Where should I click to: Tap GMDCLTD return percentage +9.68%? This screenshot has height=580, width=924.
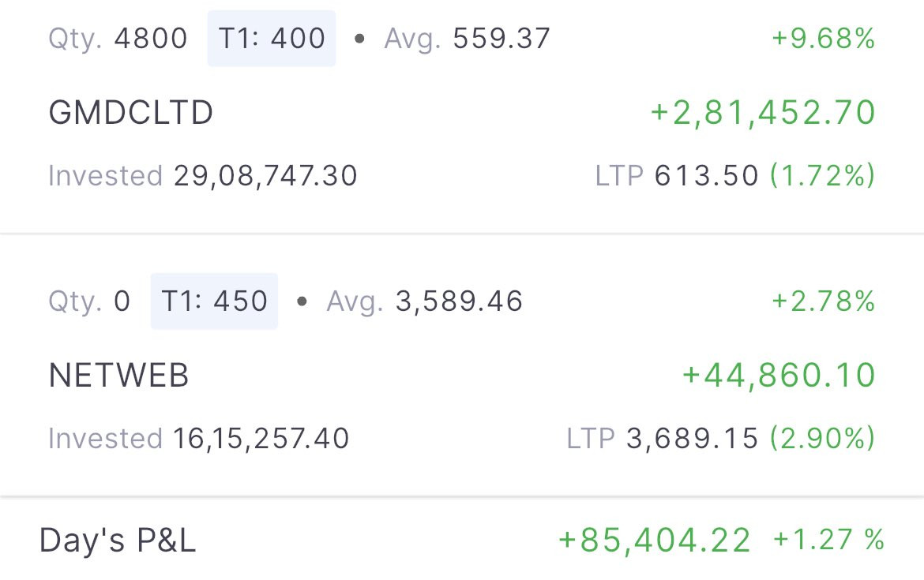824,39
